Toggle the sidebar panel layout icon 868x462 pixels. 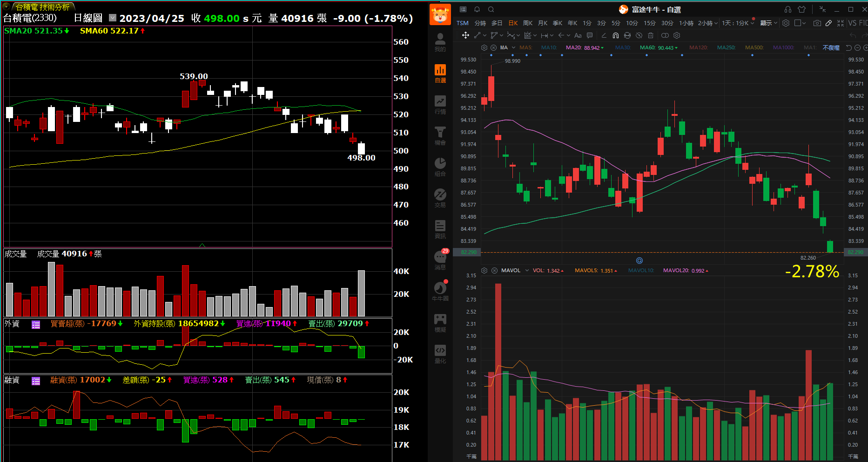click(463, 9)
